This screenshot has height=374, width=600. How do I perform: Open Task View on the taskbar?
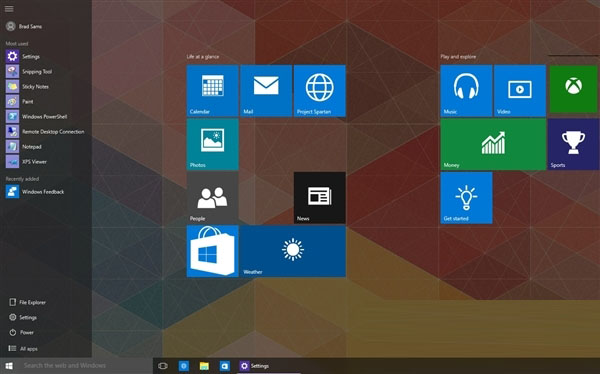163,366
